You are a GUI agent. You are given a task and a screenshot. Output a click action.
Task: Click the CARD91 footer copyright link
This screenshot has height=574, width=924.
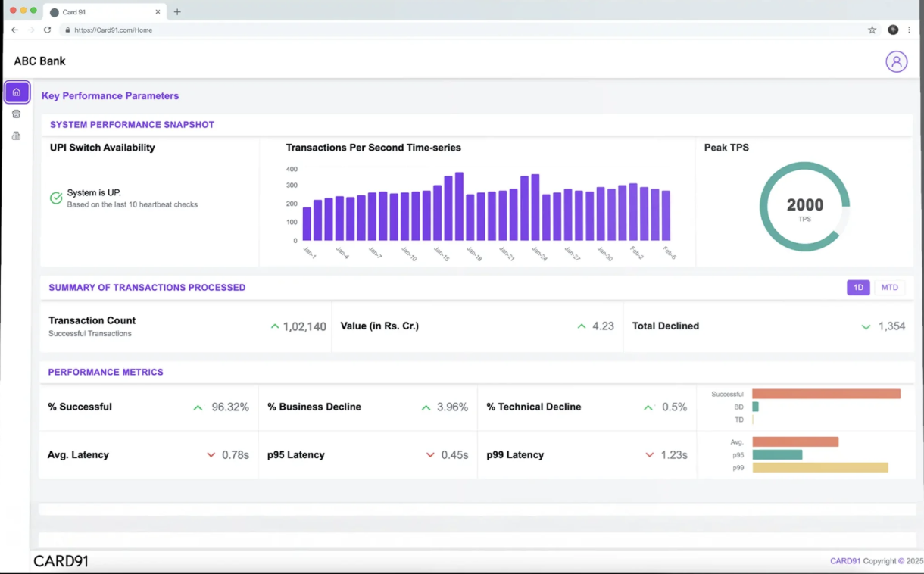pos(844,561)
